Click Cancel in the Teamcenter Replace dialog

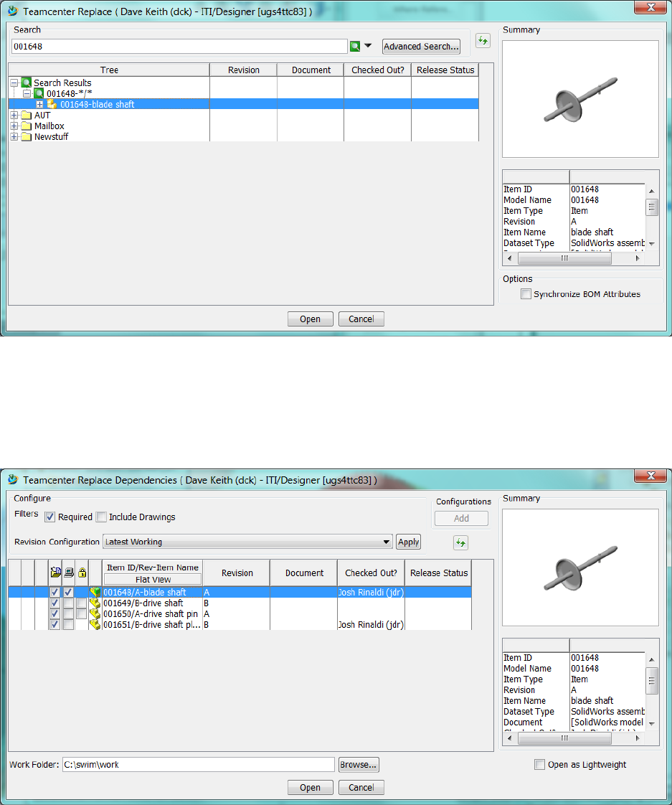pyautogui.click(x=361, y=319)
